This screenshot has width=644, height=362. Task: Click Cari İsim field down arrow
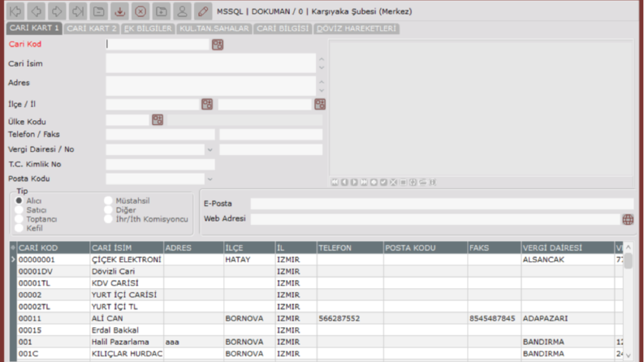point(322,67)
